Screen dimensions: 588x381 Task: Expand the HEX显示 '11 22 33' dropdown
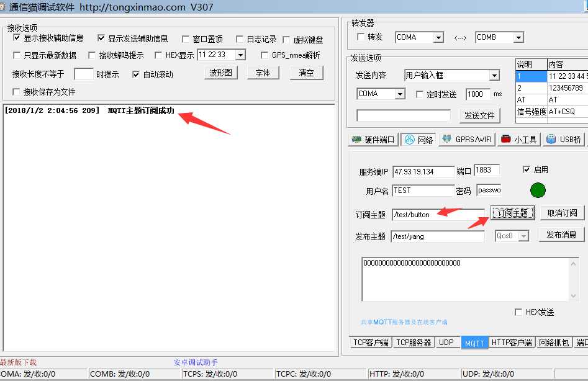(x=240, y=55)
